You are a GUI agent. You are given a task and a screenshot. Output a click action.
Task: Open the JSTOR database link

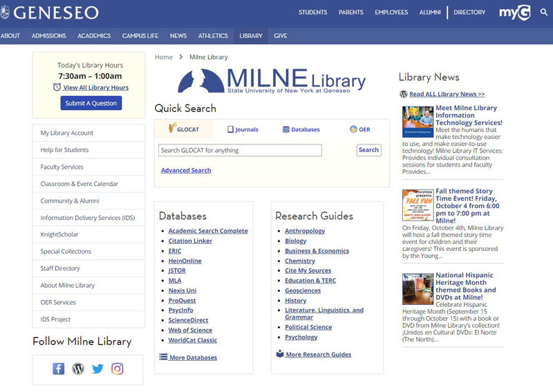tap(177, 270)
